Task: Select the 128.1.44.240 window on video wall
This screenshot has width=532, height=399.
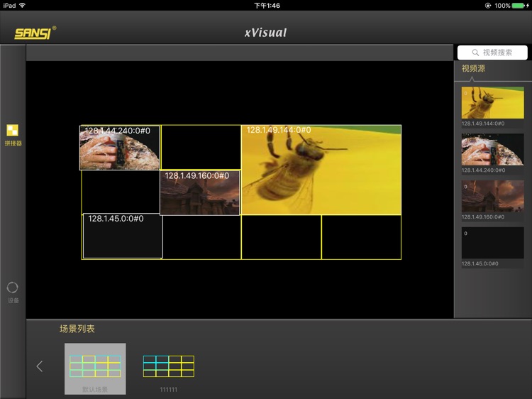Action: [x=119, y=148]
